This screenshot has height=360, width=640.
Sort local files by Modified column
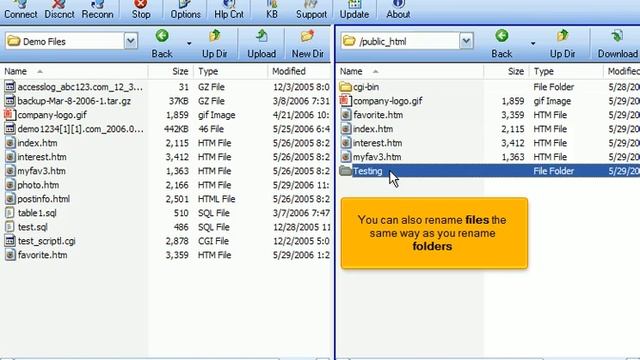pos(299,71)
